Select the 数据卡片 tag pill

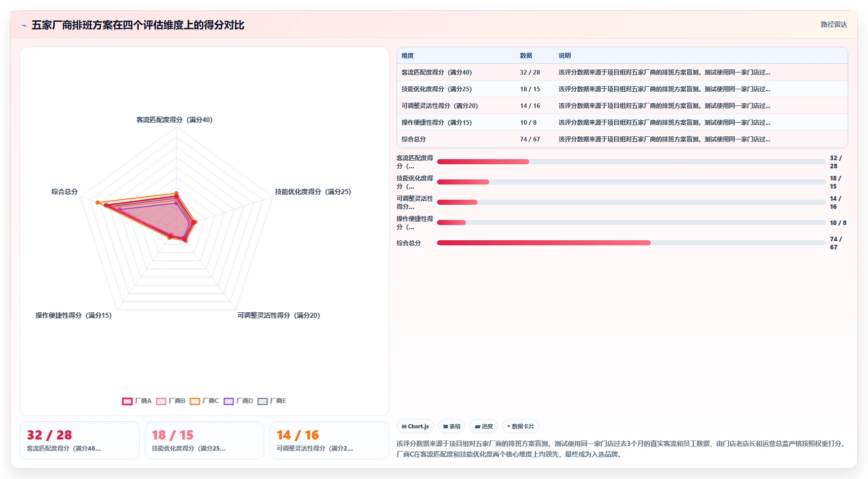point(521,426)
